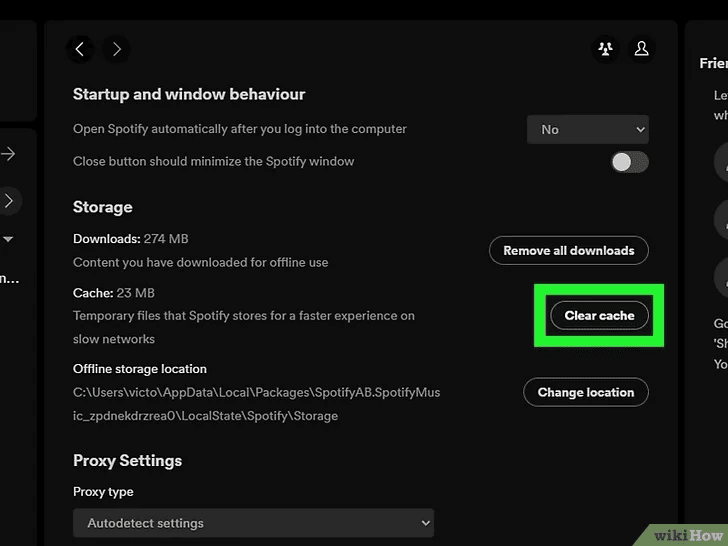Go back with the left chevron arrow
The image size is (728, 546).
point(80,49)
